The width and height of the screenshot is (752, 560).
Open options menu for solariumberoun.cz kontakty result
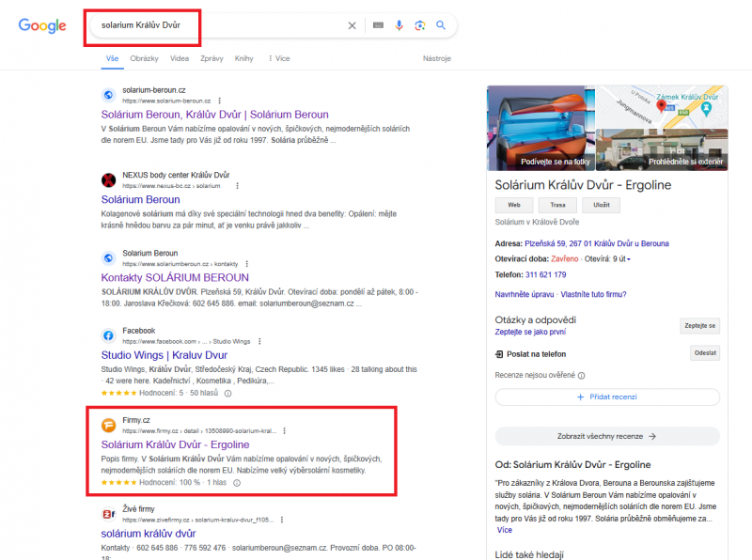click(247, 264)
